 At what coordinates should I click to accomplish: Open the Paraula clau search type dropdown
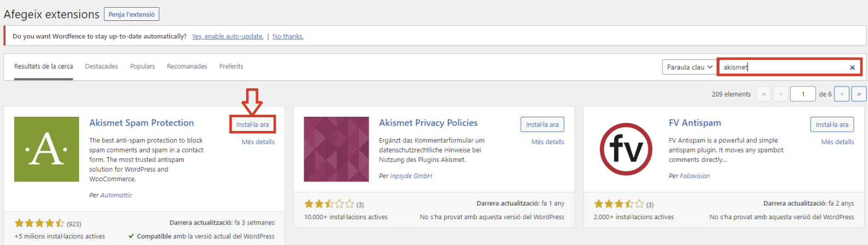689,67
